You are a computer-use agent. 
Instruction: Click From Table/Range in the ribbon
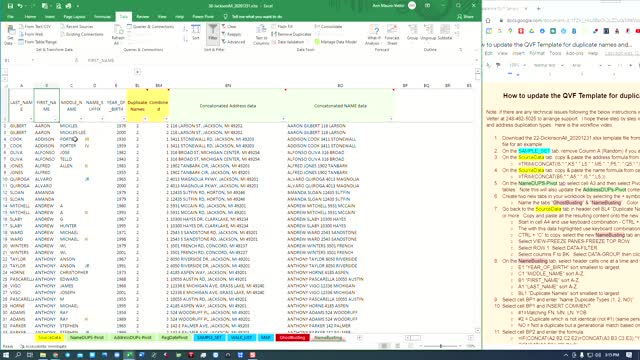click(x=38, y=42)
